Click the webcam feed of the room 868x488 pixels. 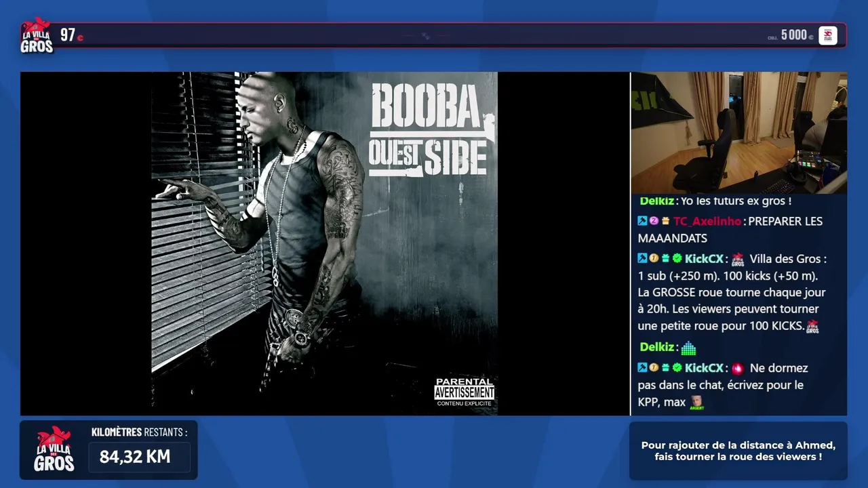point(739,133)
